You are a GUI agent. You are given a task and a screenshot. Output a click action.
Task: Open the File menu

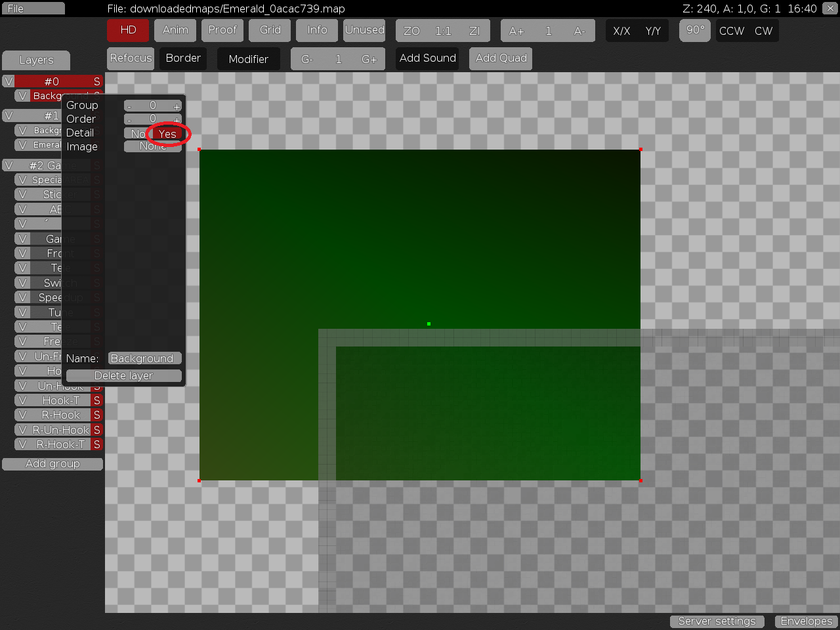(33, 9)
